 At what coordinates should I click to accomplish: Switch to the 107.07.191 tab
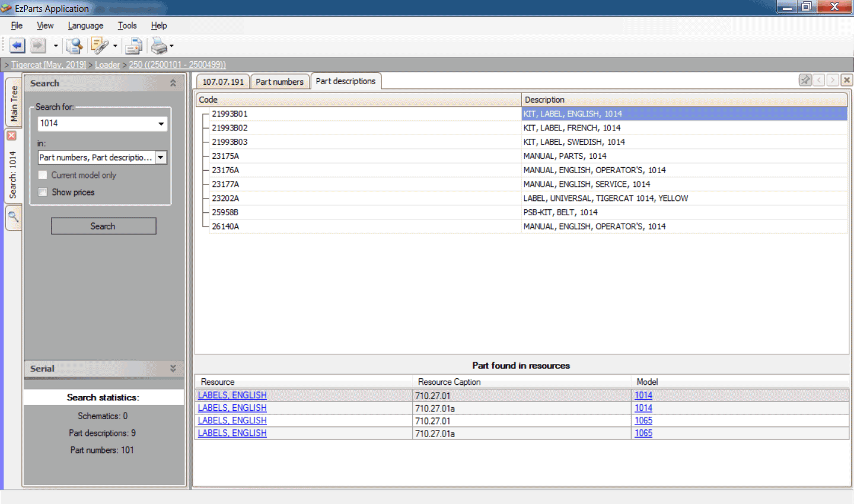pyautogui.click(x=223, y=82)
